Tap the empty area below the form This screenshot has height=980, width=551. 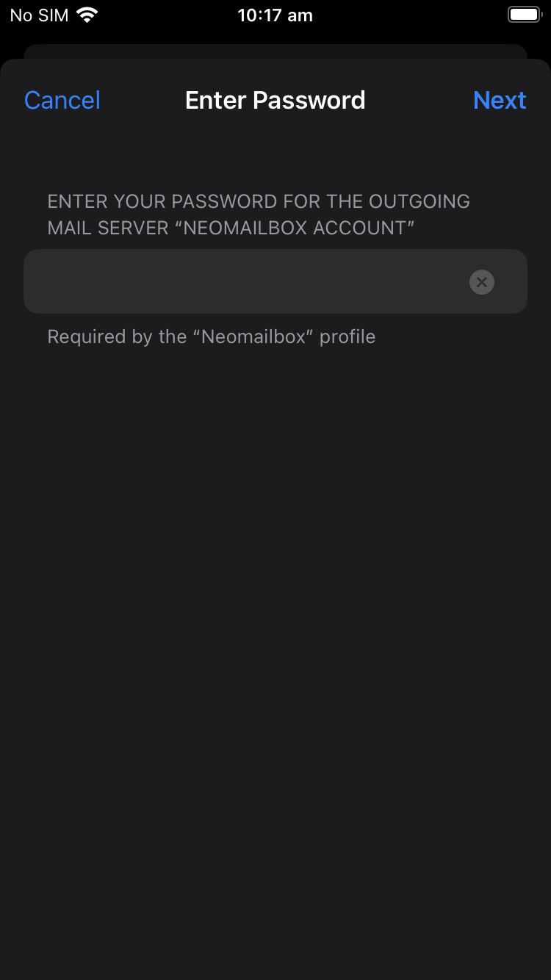click(275, 661)
